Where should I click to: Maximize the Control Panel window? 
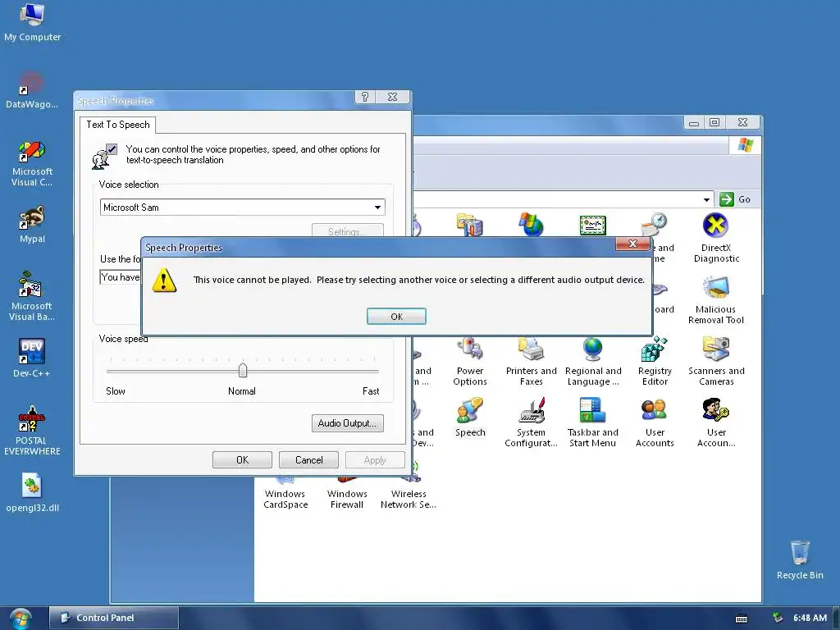pyautogui.click(x=714, y=123)
